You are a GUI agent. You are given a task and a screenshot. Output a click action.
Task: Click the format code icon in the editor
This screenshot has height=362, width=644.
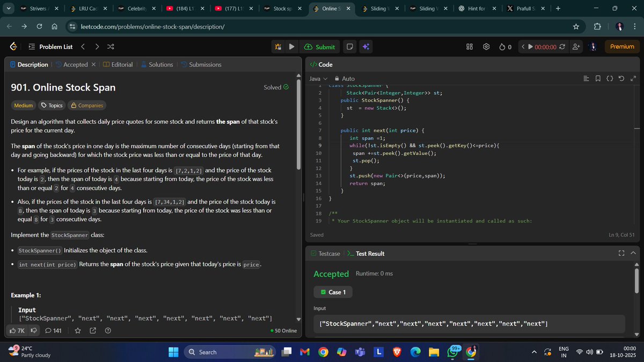(x=586, y=79)
